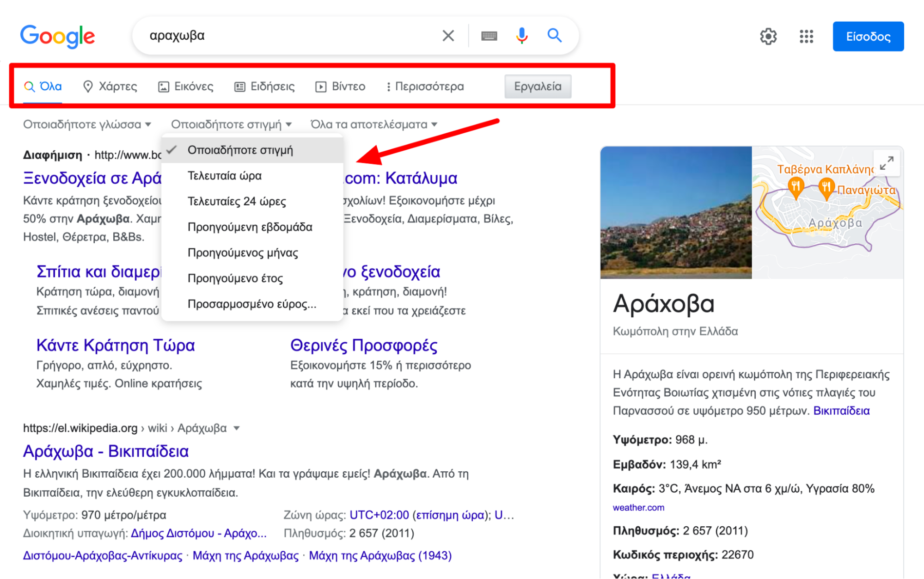Click the Εμβαδόν label in knowledge panel

point(639,464)
